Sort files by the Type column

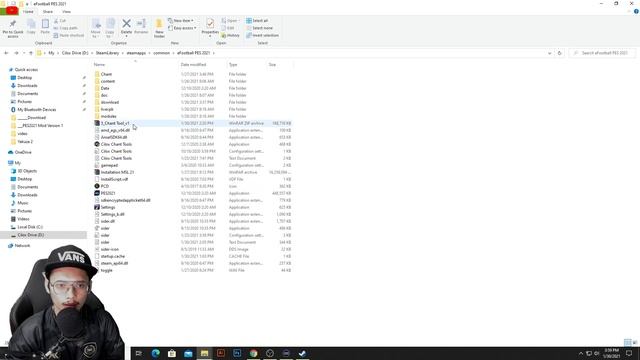(x=233, y=64)
